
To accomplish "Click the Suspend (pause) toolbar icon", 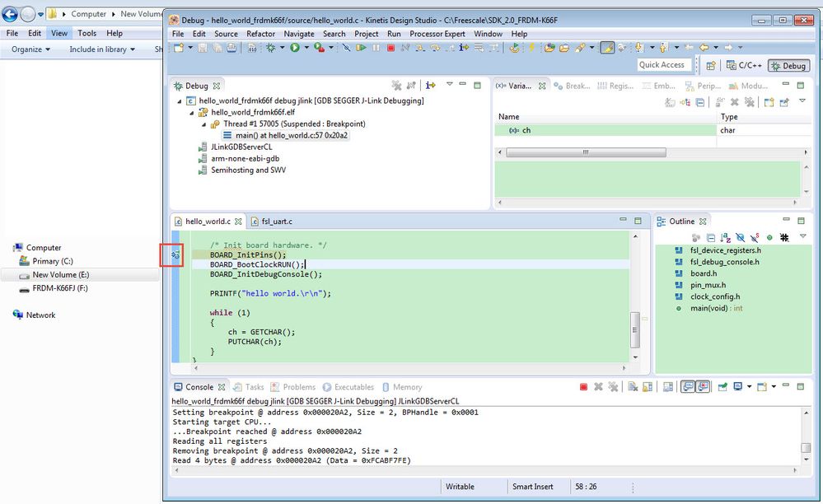I will pos(376,48).
